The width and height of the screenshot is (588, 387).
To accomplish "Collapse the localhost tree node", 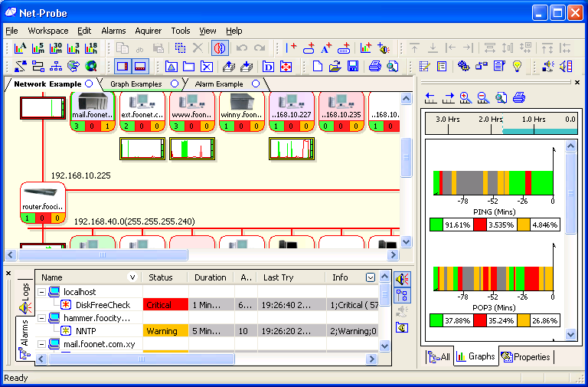I will (x=42, y=292).
